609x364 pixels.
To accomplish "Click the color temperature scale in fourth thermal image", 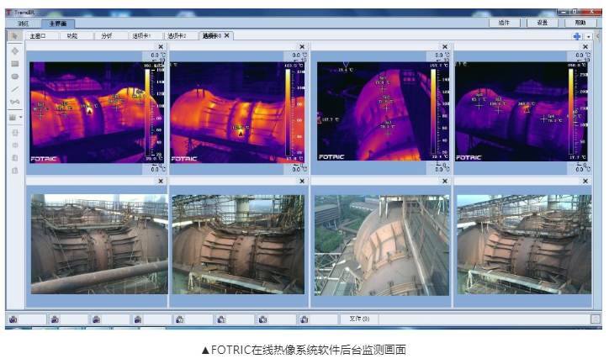I will coord(571,103).
